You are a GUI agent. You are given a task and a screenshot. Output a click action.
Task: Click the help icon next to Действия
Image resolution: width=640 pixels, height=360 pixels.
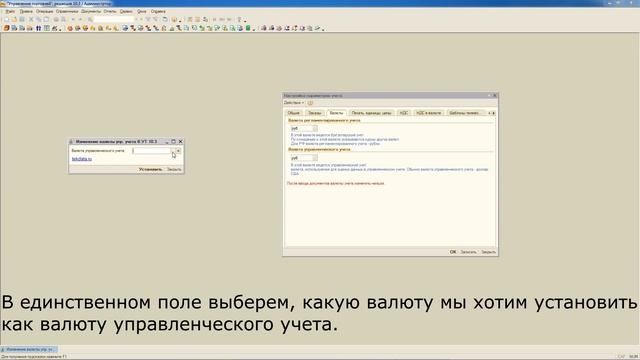(310, 103)
